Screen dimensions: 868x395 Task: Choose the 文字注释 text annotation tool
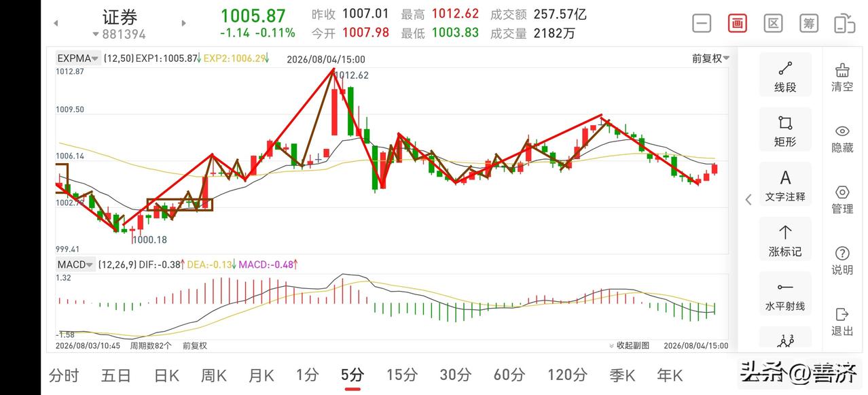785,186
